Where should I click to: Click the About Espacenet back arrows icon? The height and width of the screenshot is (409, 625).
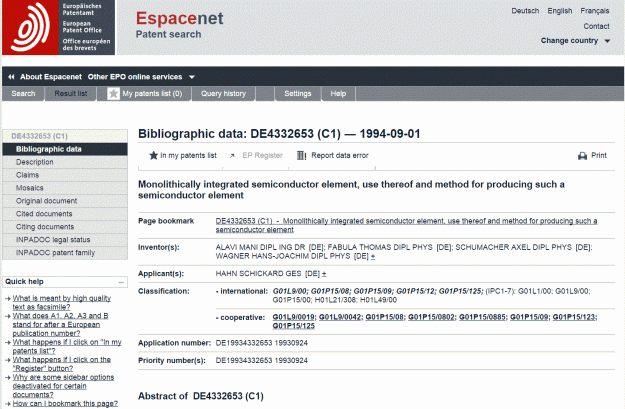point(11,76)
